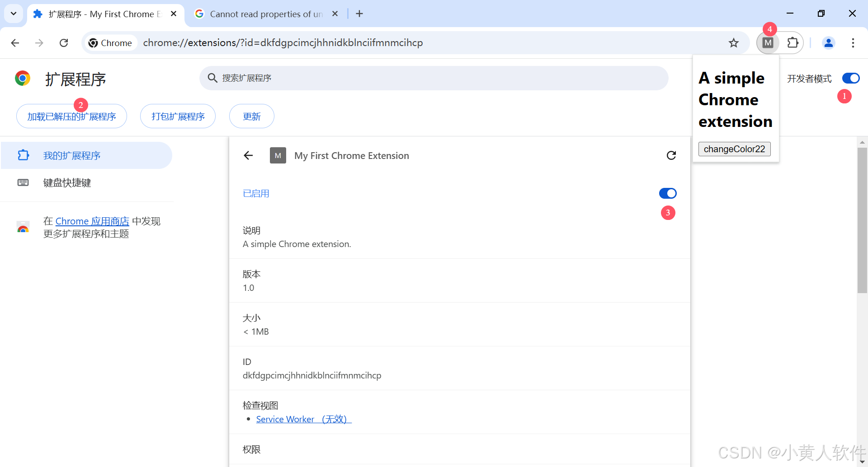This screenshot has height=467, width=868.
Task: Reload the extension with its refresh icon
Action: (x=671, y=155)
